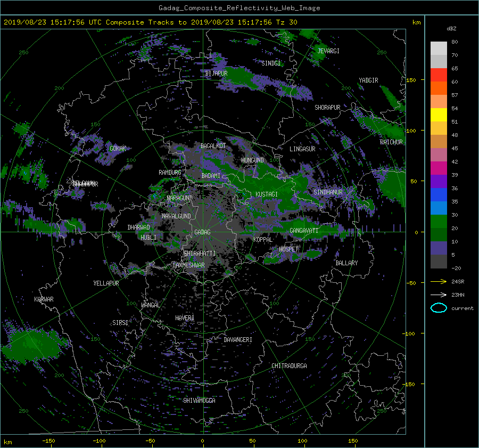This screenshot has width=479, height=448.
Task: Select the HUNGUND label
Action: [x=252, y=160]
